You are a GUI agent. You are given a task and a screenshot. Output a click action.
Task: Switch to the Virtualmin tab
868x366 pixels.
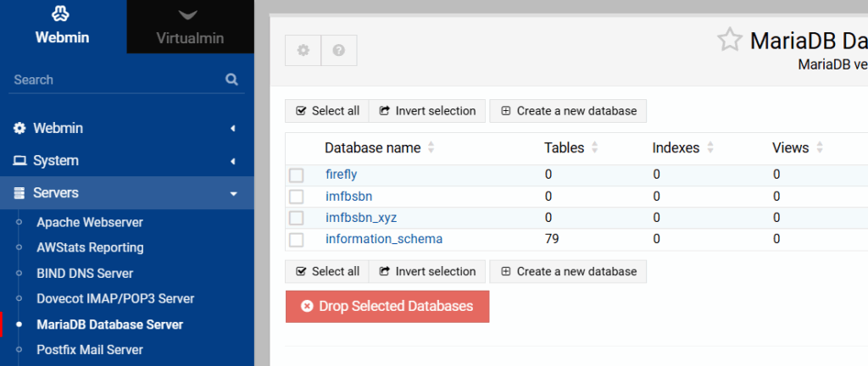click(190, 27)
